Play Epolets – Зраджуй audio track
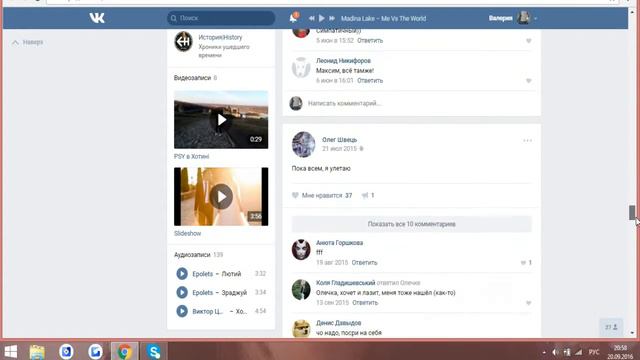Screen dimensions: 640x360 click(182, 292)
